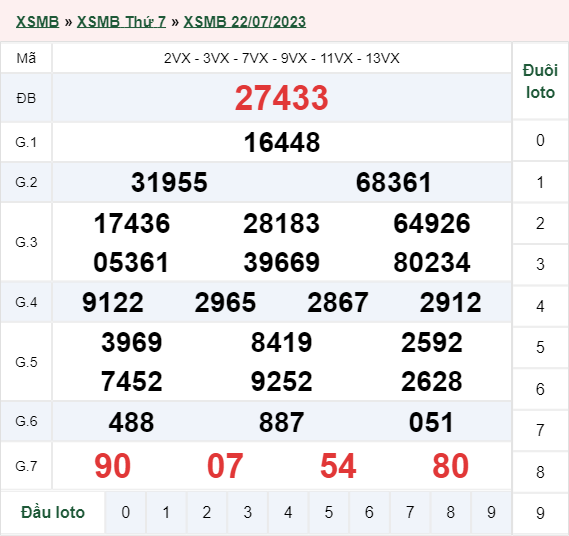Click G.3 number 17436
This screenshot has height=536, width=569.
pos(132,223)
